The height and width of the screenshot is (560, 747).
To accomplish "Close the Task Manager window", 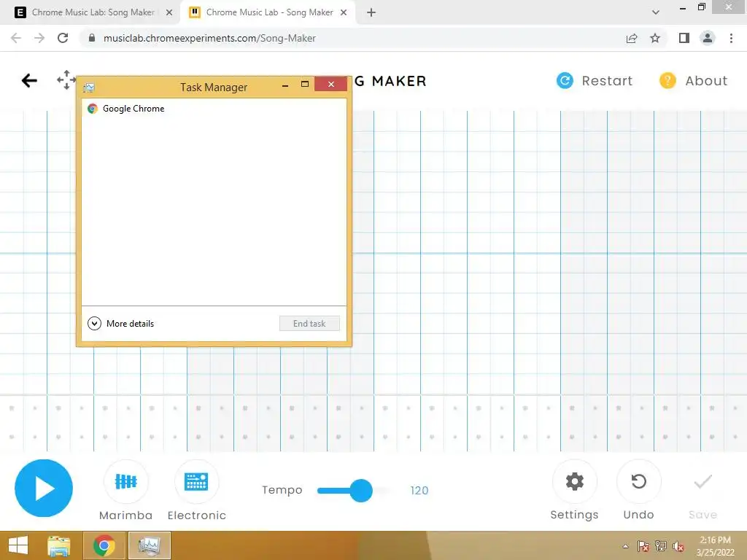I will tap(331, 84).
